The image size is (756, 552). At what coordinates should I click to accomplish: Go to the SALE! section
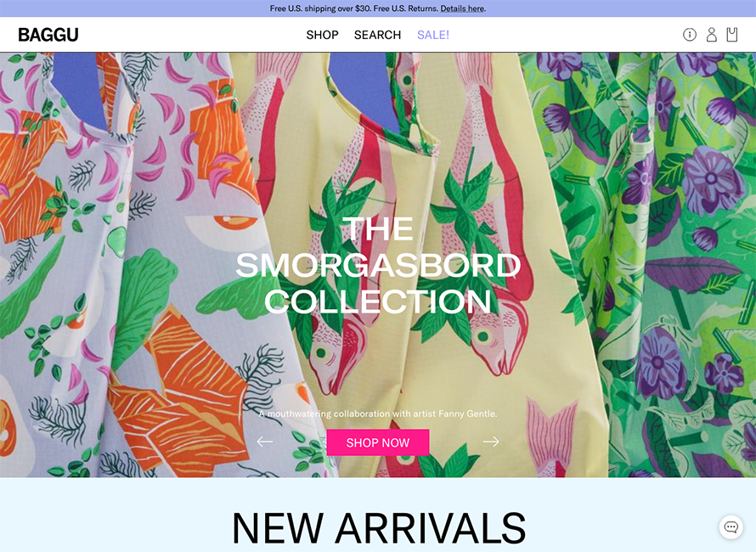[x=433, y=35]
